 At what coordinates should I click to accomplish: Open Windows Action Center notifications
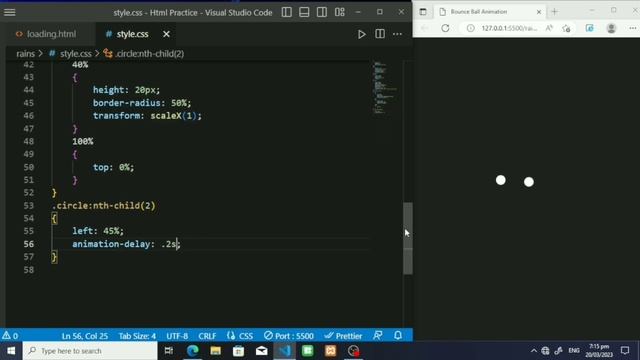point(625,351)
